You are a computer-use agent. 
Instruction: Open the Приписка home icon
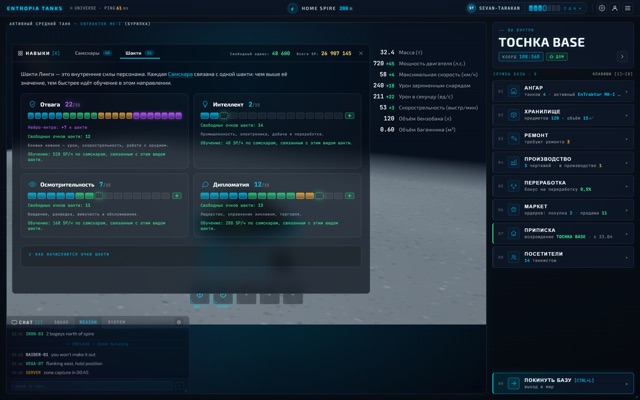pyautogui.click(x=513, y=233)
